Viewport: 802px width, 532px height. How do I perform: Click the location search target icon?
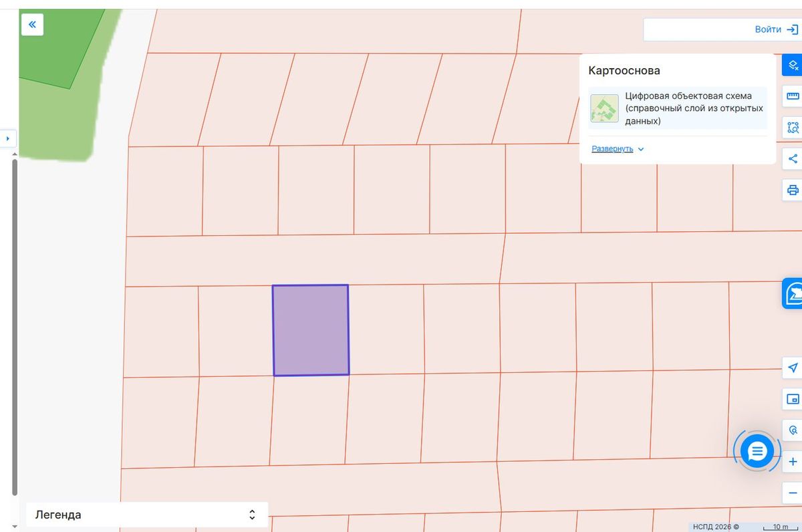point(793,430)
